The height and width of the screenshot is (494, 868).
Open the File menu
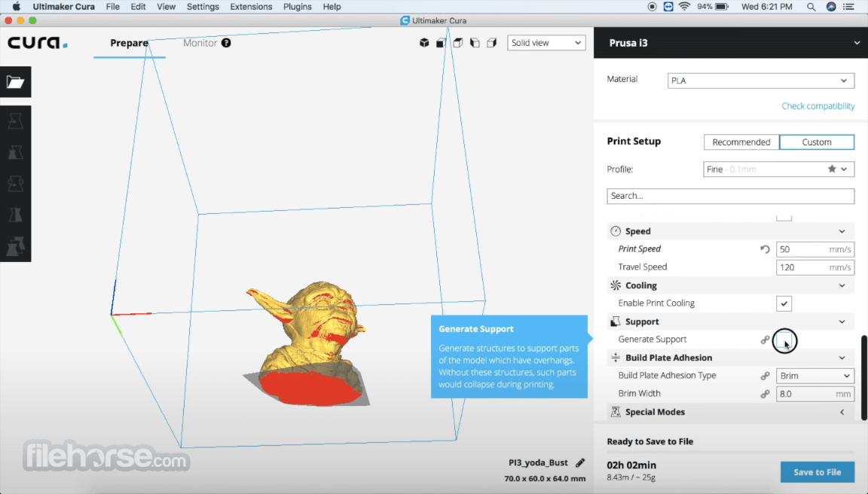point(112,7)
